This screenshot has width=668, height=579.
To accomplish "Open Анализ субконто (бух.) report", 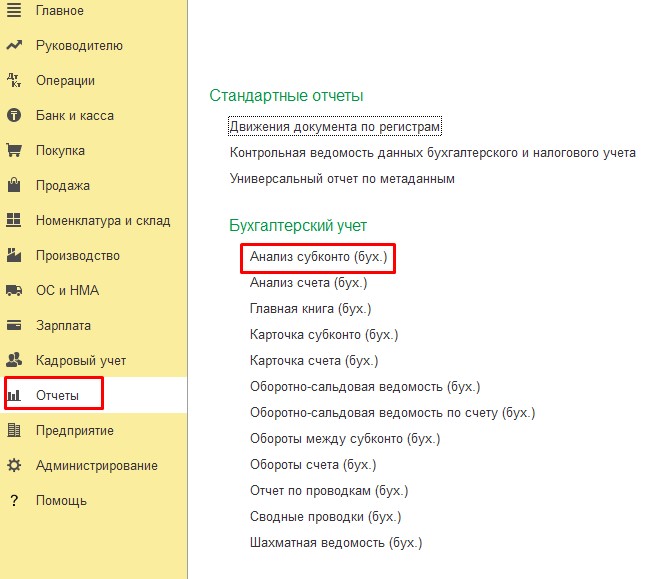I will [318, 256].
